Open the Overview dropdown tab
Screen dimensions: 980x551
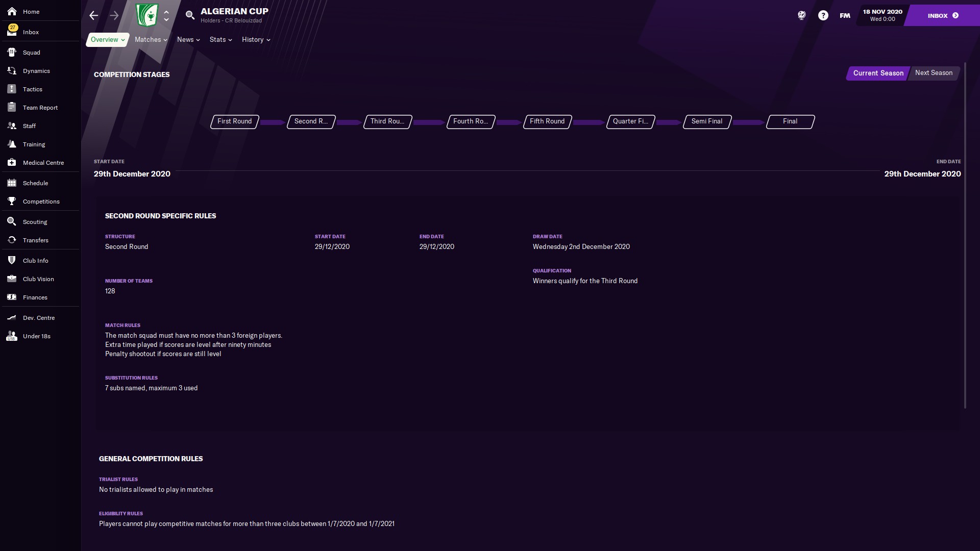107,40
